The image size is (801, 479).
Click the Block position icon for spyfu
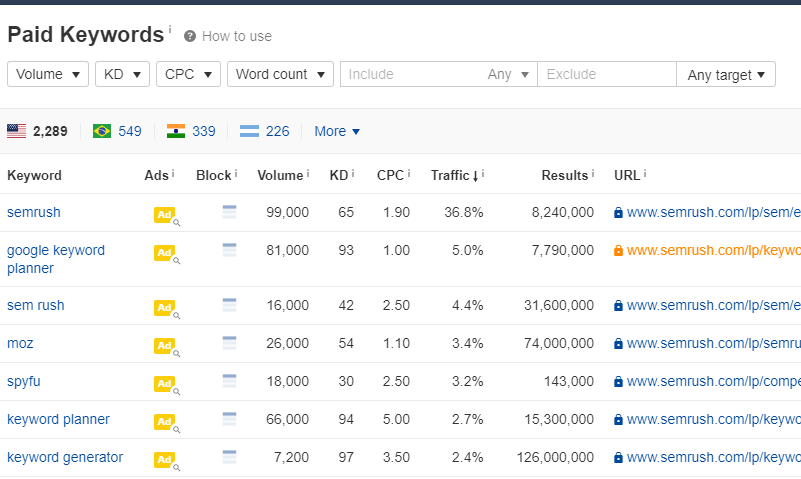click(x=229, y=381)
